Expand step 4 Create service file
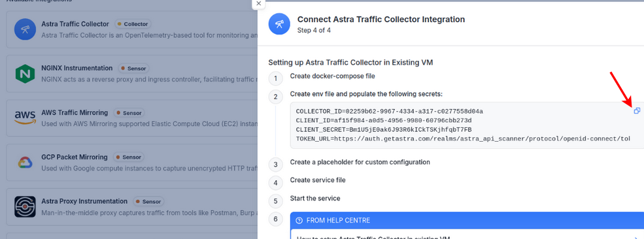Screen dimensions: 644x239 (x=318, y=180)
